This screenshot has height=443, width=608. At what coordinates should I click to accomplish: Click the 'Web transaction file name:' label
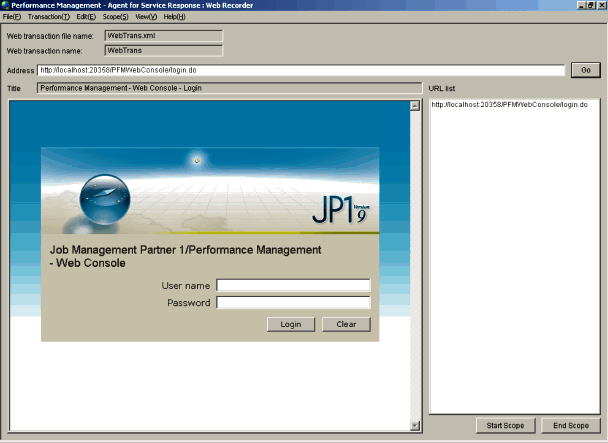50,36
